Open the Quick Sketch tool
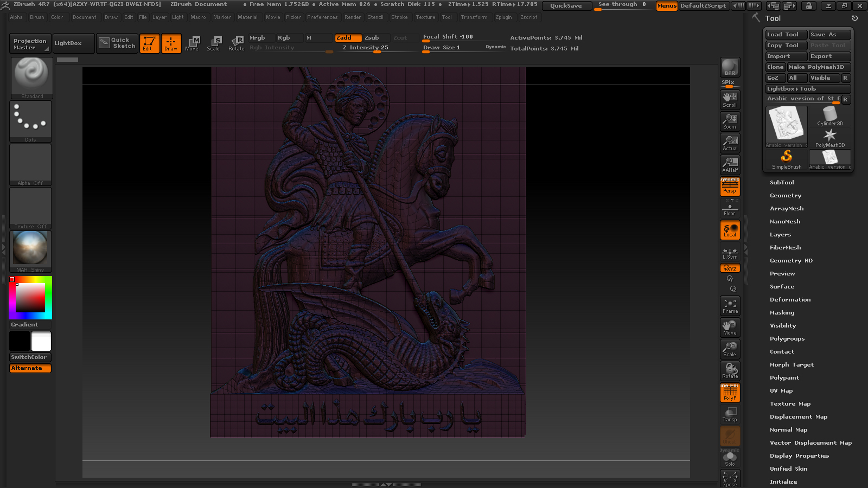 (118, 43)
